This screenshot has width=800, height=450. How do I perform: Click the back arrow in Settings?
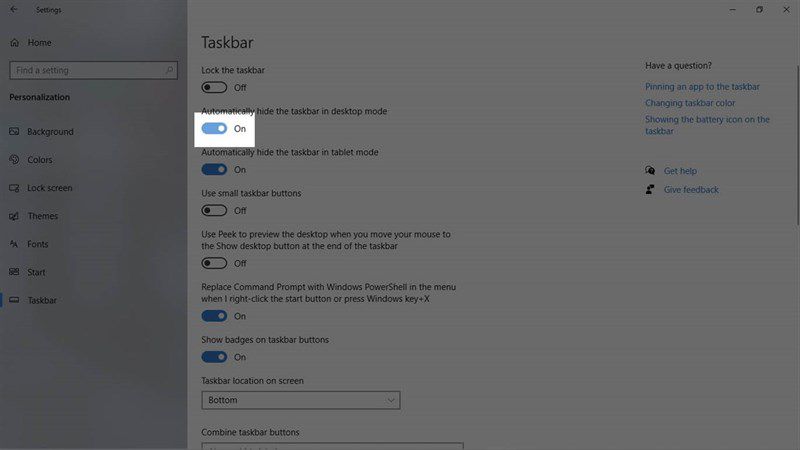(x=14, y=9)
